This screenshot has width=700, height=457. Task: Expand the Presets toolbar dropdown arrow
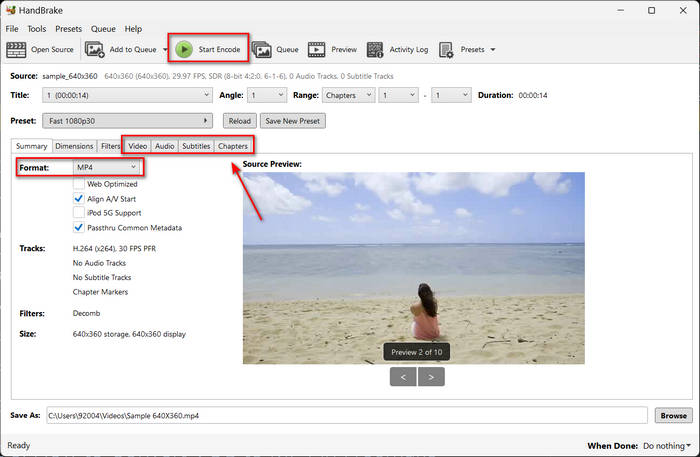pos(493,50)
